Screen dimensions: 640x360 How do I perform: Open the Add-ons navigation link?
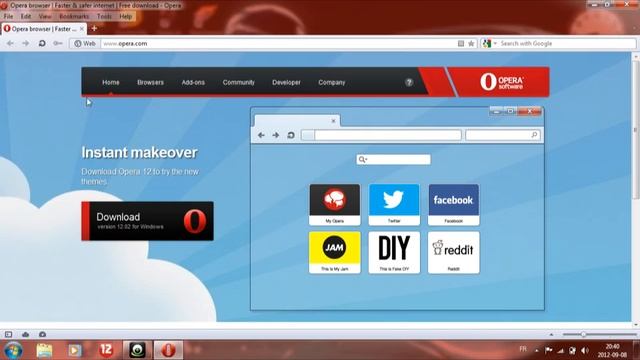193,82
